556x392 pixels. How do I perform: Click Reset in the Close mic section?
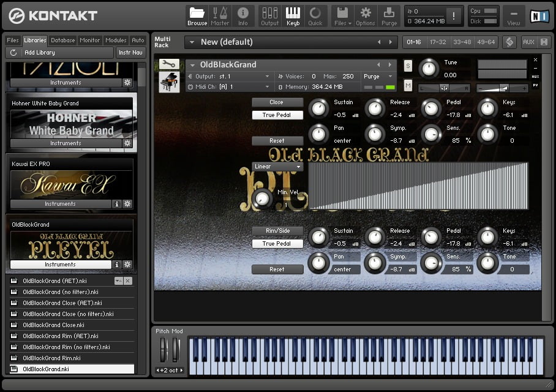pos(277,141)
